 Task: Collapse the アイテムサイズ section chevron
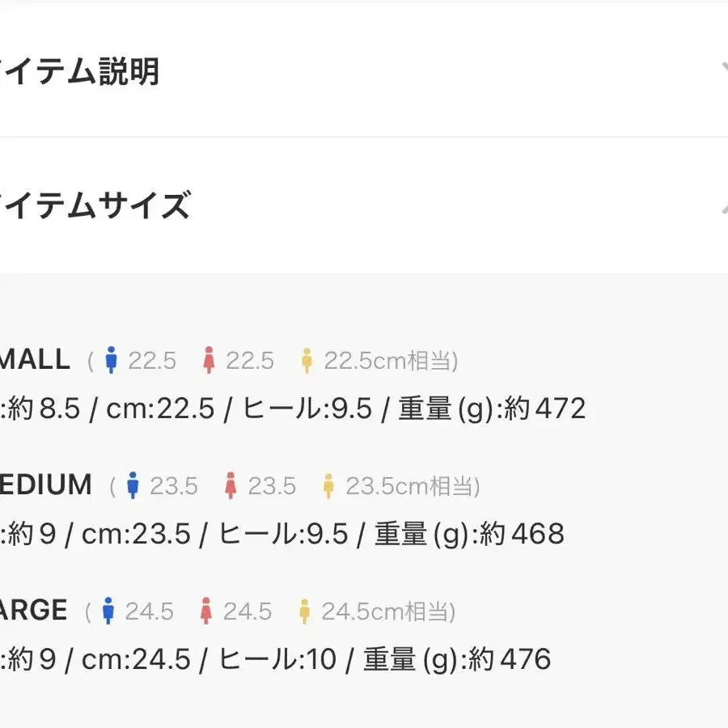[x=724, y=205]
